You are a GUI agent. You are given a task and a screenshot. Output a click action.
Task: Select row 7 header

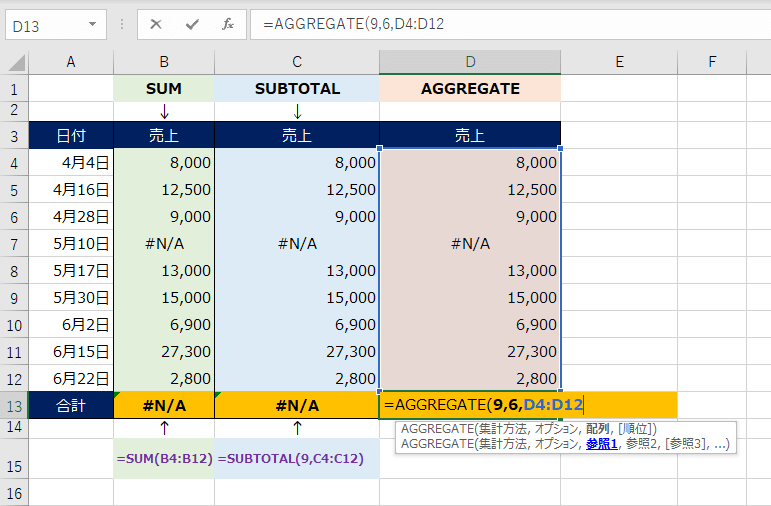[14, 243]
